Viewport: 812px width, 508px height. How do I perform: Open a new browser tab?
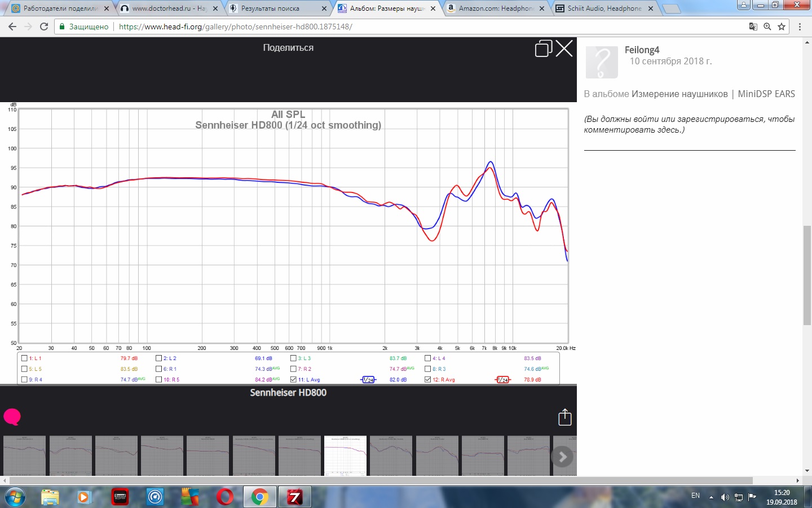671,8
